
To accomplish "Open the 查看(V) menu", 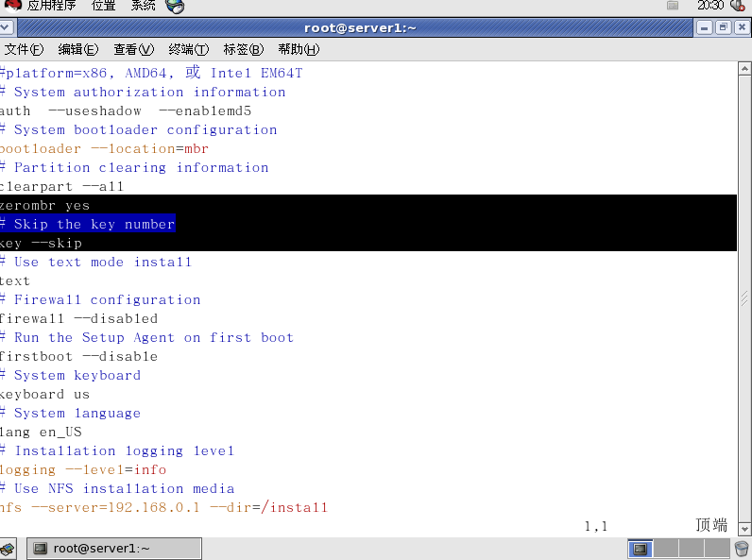I will (134, 49).
